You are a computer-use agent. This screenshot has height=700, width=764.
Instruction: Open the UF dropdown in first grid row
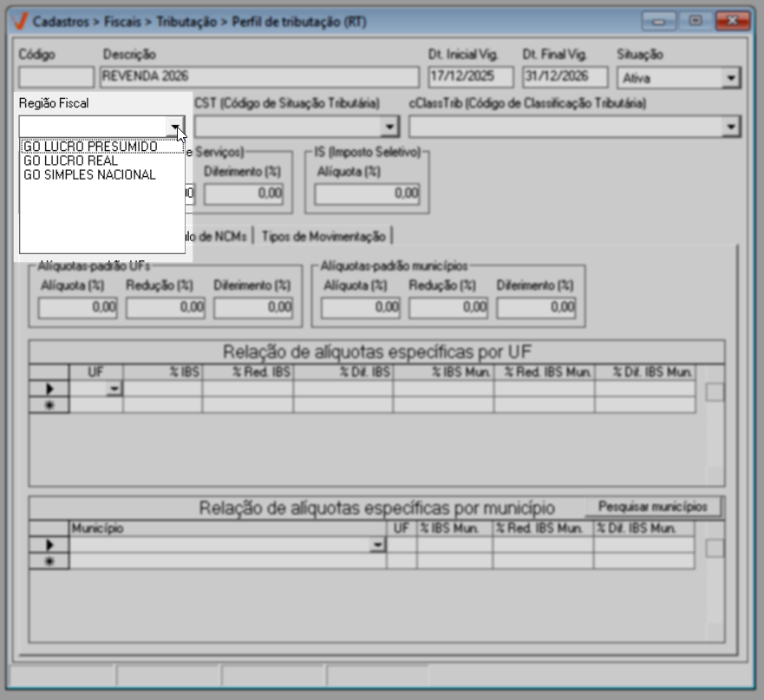114,389
